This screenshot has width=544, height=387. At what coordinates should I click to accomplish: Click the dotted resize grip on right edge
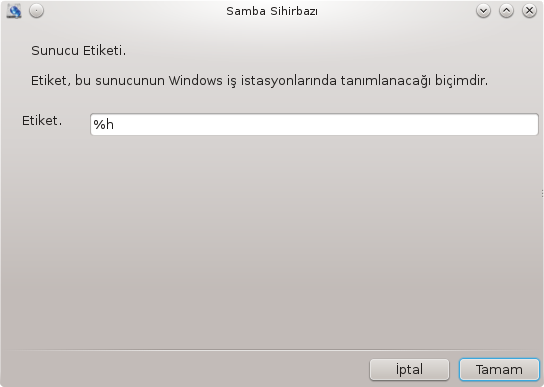542,193
